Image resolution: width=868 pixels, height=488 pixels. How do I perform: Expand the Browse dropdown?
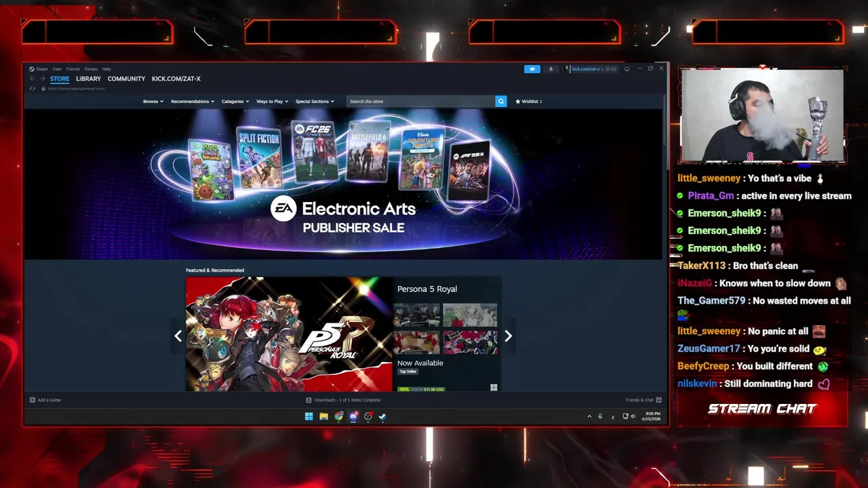pos(153,101)
